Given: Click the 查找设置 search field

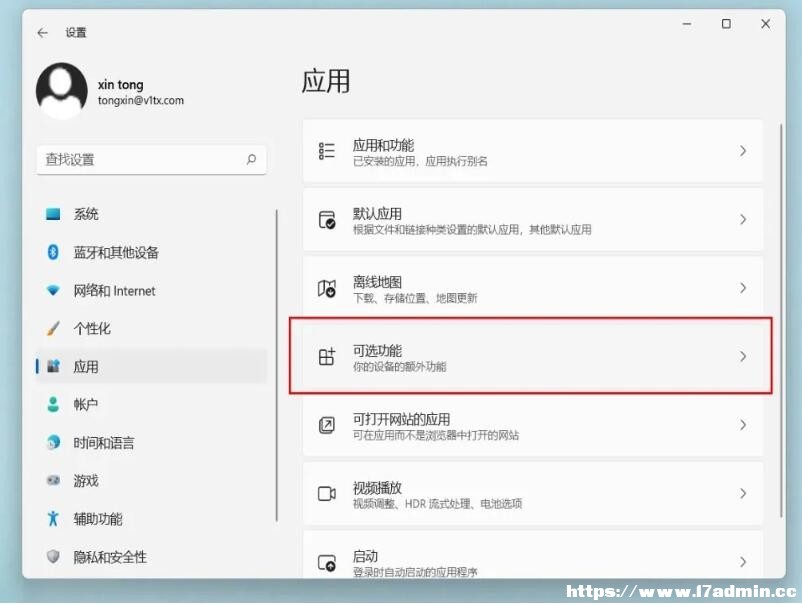Looking at the screenshot, I should click(151, 160).
